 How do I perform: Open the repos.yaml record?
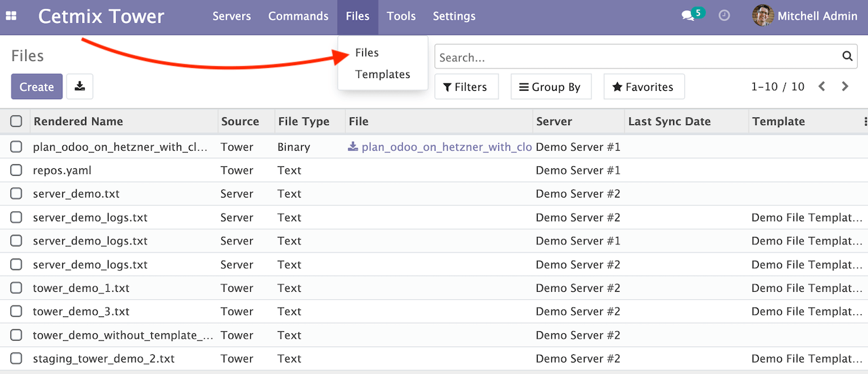pyautogui.click(x=62, y=170)
